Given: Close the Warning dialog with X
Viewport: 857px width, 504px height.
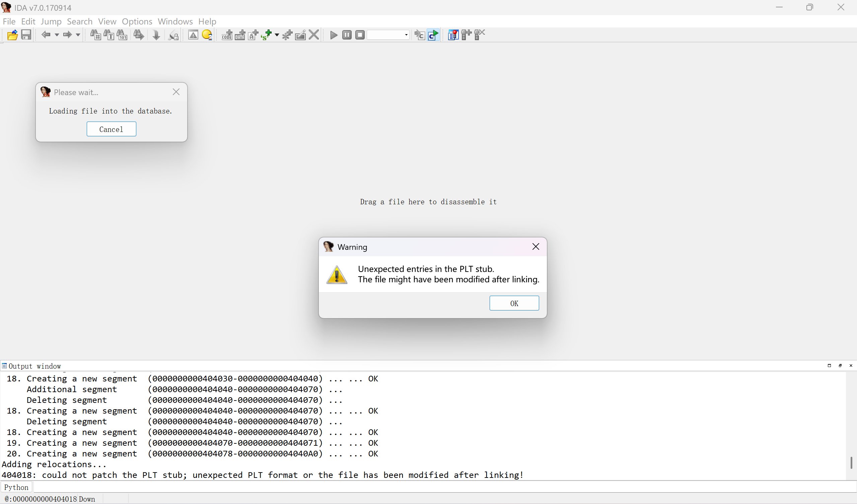Looking at the screenshot, I should coord(535,246).
